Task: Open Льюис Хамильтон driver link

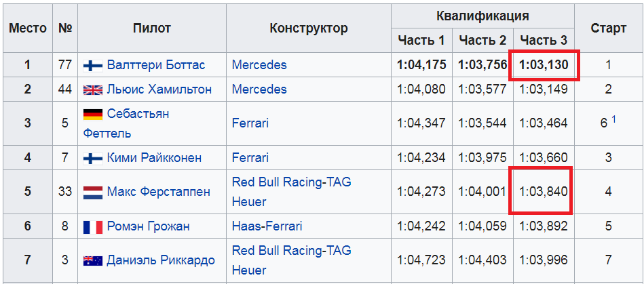Action: (x=159, y=89)
